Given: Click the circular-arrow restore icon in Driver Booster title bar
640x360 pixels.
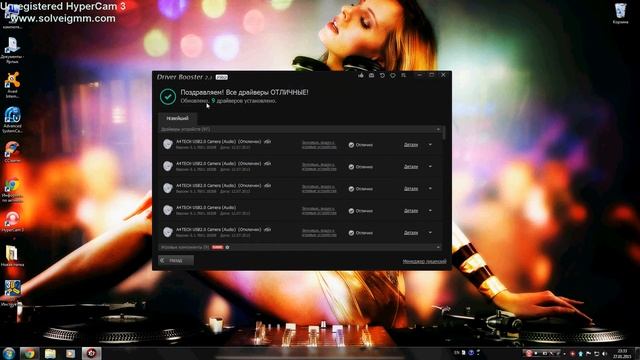Looking at the screenshot, I should [382, 76].
